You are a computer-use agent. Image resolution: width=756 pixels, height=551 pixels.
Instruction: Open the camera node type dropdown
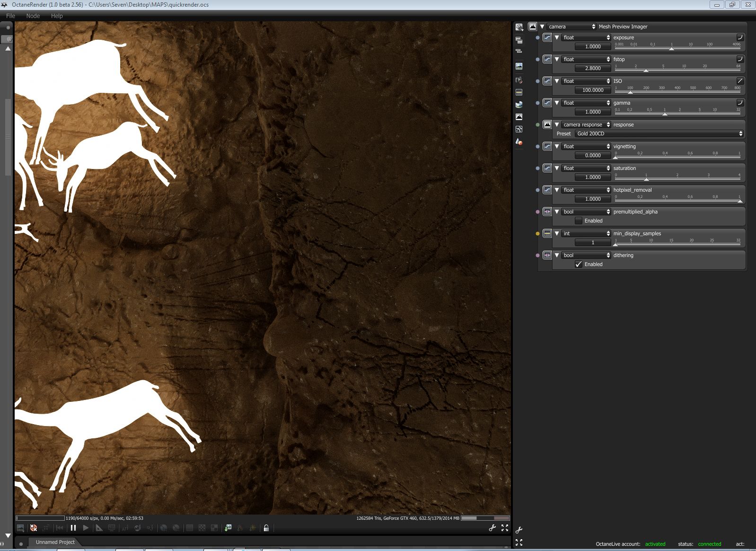pos(571,27)
